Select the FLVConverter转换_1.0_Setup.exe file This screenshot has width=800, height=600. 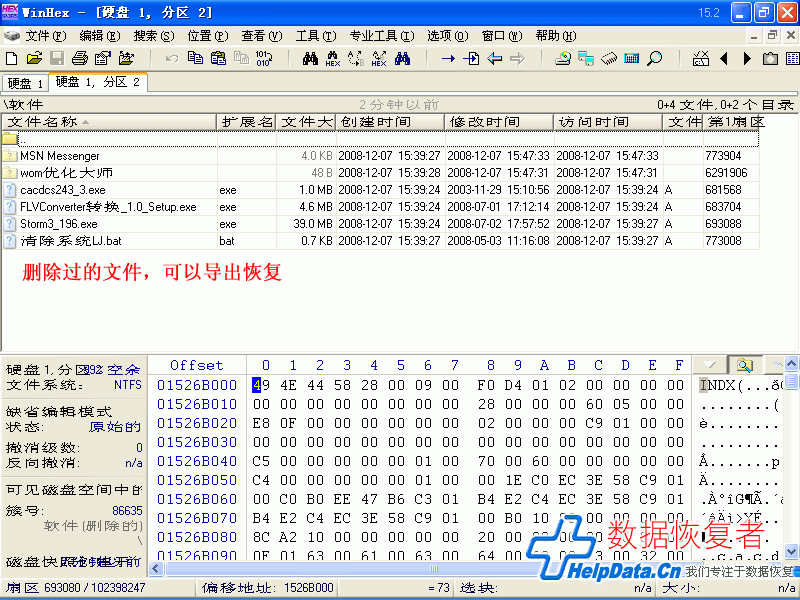(x=381, y=207)
